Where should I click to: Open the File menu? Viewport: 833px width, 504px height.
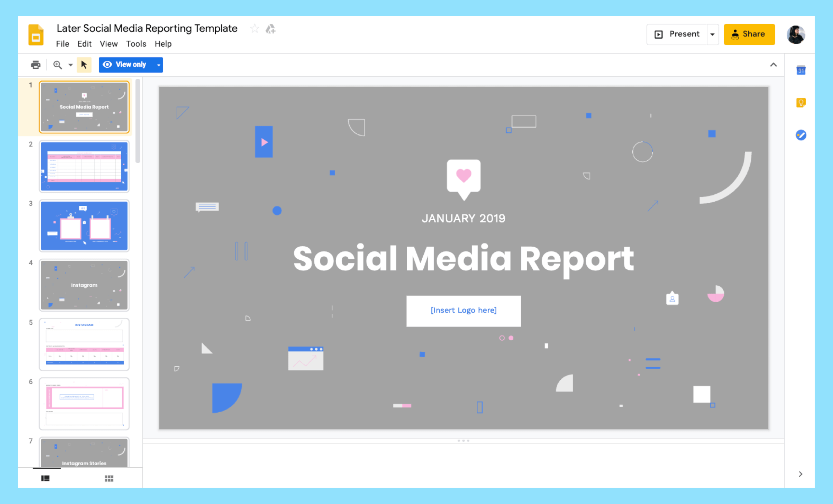tap(62, 44)
